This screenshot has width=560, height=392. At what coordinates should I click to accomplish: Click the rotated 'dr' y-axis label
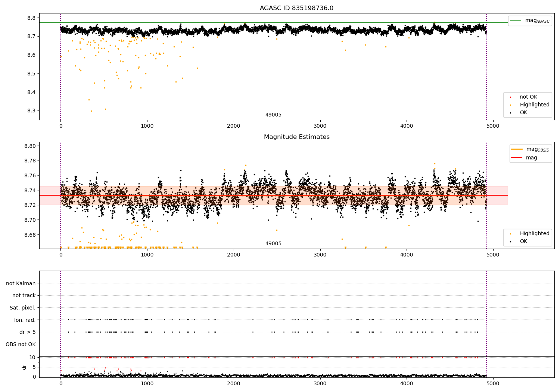coord(24,367)
